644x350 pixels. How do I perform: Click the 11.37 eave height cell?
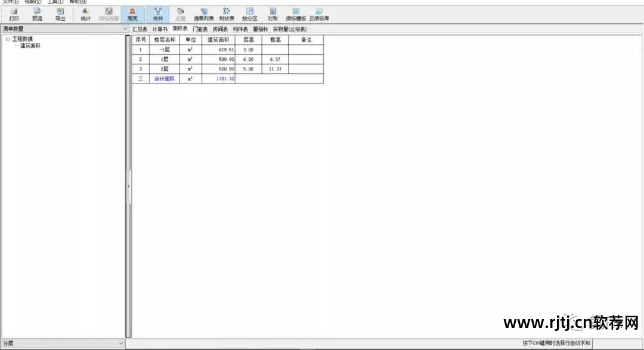click(x=275, y=69)
